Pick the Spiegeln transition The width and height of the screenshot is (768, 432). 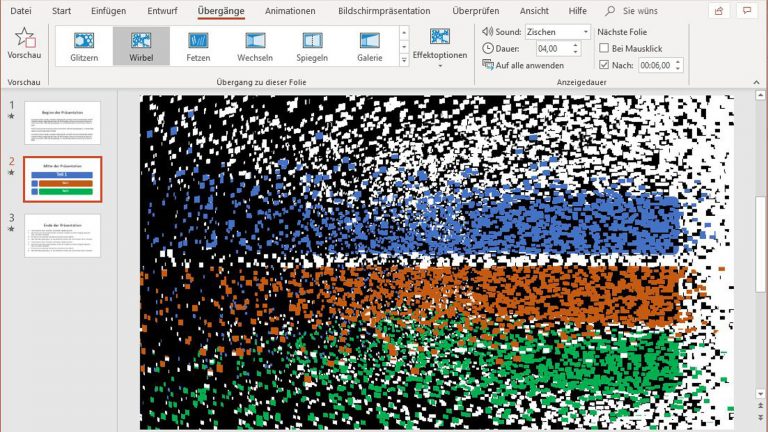click(312, 46)
